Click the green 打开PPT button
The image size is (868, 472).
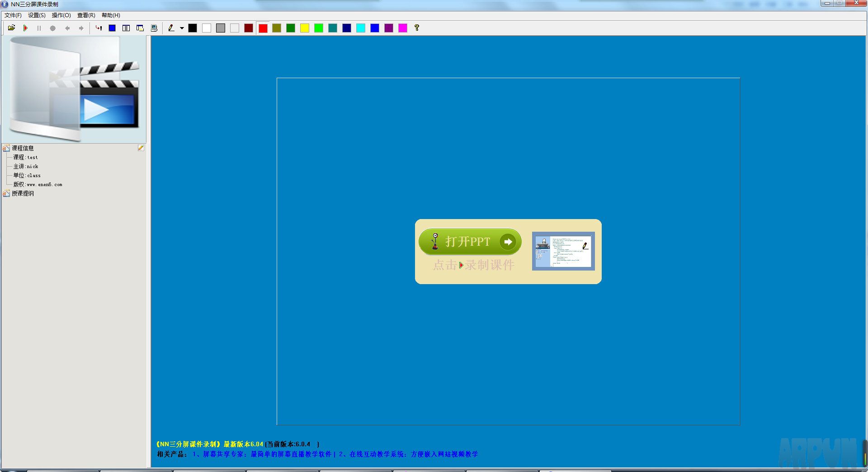click(470, 242)
